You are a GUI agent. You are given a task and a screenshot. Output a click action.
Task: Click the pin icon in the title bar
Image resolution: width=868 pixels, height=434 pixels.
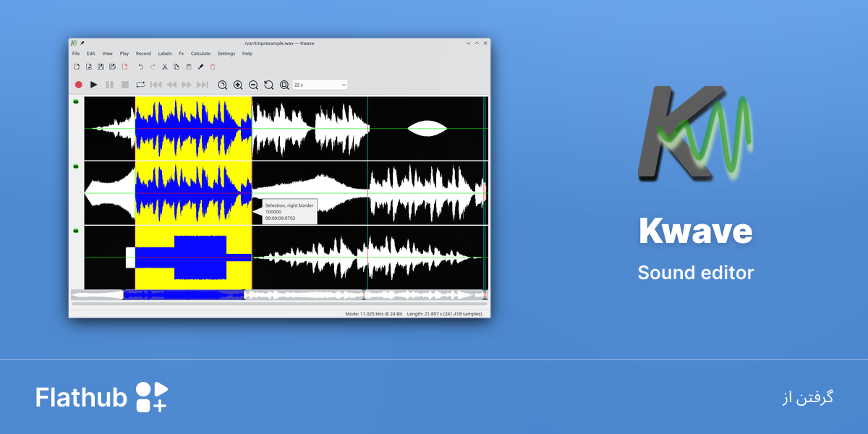[x=82, y=43]
